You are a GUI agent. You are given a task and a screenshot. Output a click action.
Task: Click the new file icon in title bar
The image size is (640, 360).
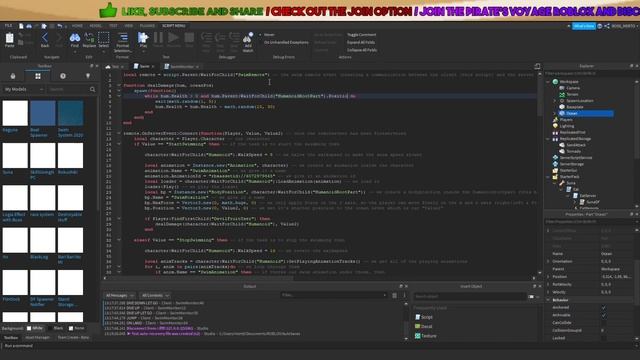(21, 26)
